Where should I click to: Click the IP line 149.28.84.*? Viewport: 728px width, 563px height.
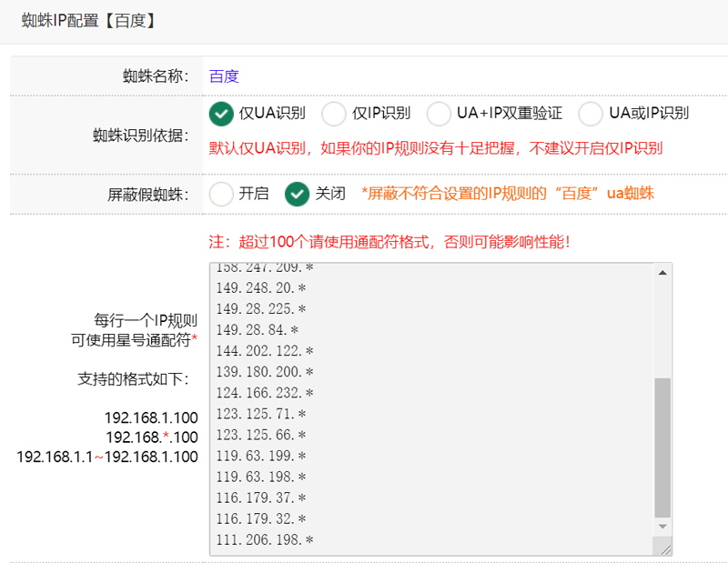[258, 329]
